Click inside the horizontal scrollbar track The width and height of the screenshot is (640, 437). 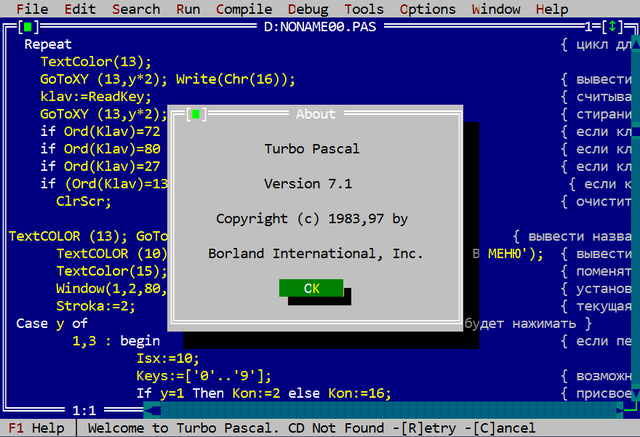pos(388,410)
